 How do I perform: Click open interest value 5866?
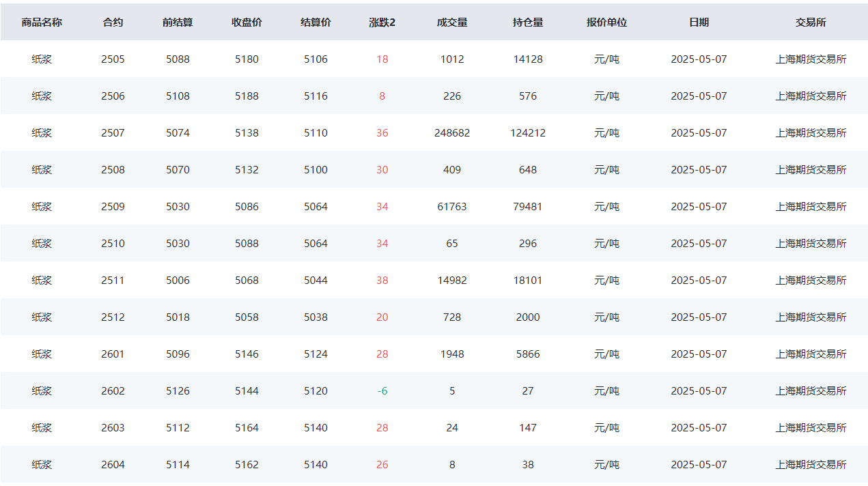528,354
